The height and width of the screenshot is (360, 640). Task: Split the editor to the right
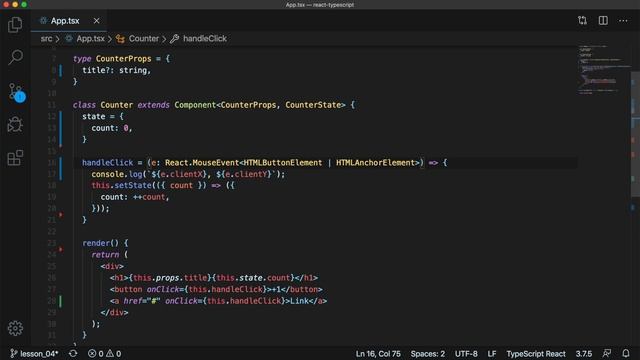coord(603,20)
